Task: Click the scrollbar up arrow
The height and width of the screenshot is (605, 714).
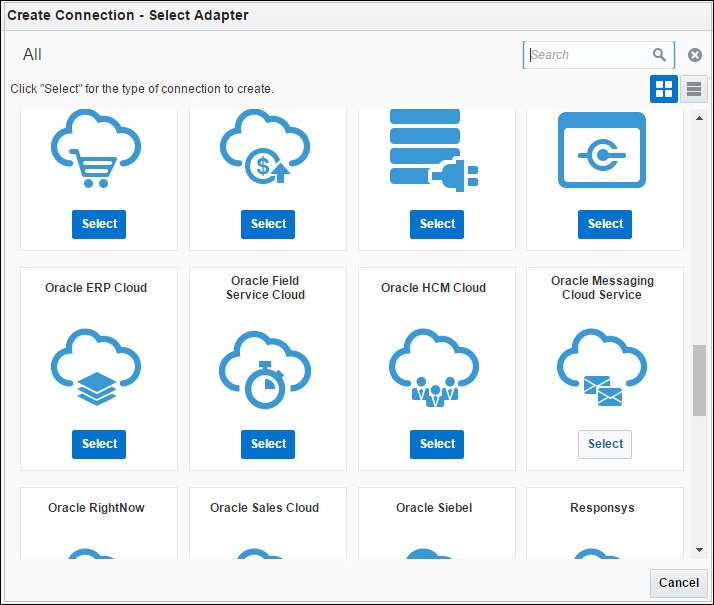Action: click(699, 118)
